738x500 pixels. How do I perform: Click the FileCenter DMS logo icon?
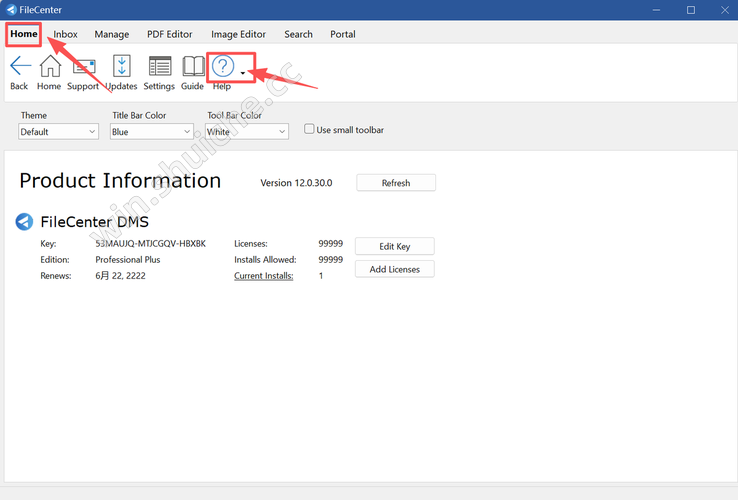(25, 221)
